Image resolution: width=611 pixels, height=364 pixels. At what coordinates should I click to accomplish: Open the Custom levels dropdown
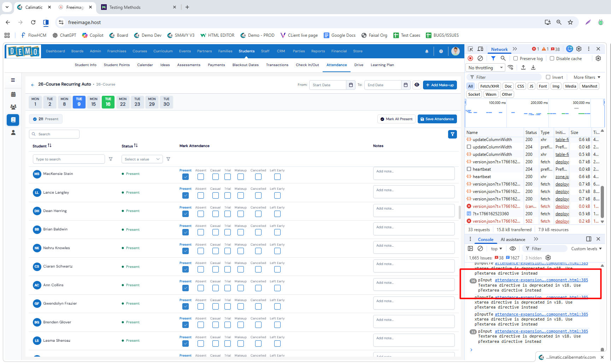586,249
